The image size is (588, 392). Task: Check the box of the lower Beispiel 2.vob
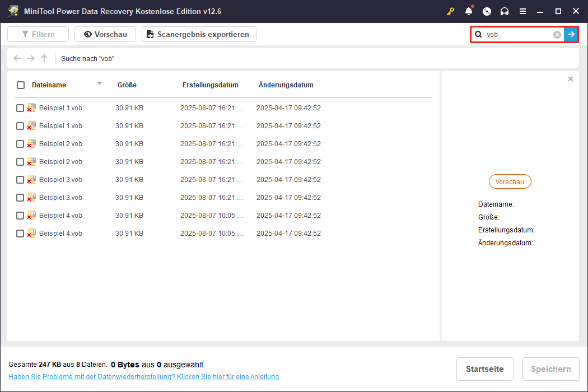(x=20, y=162)
